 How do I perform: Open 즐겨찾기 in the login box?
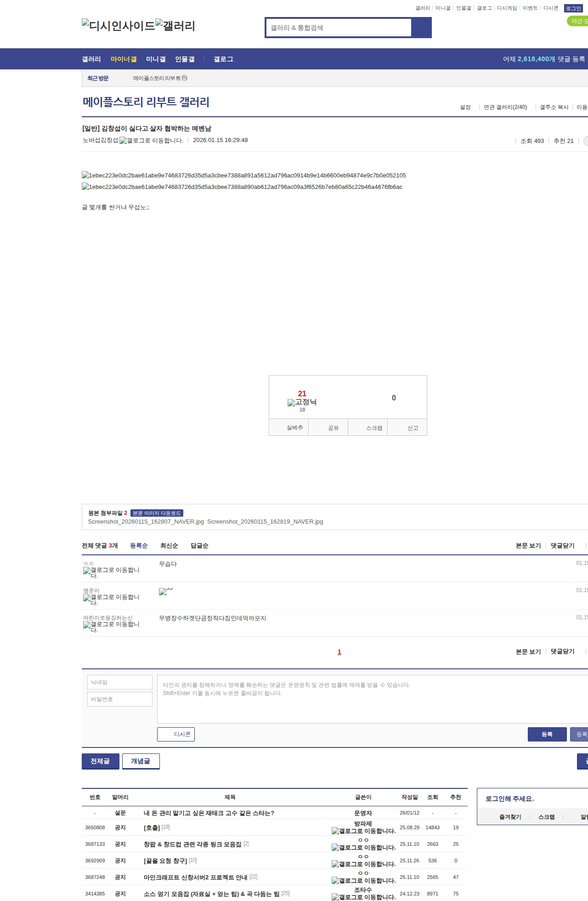[510, 817]
